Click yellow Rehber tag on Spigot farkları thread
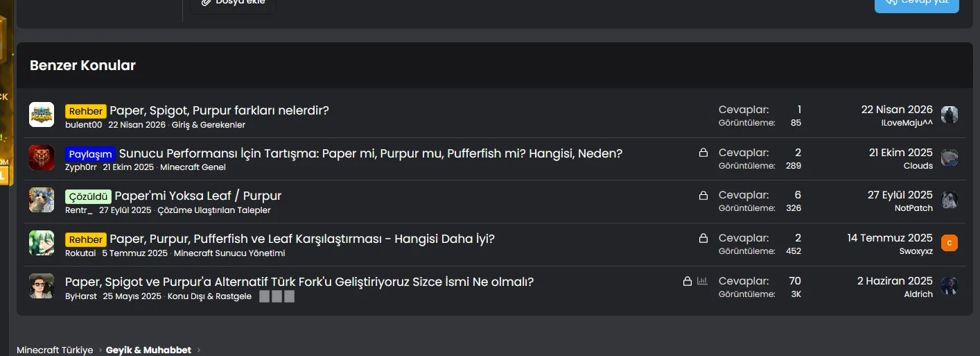The width and height of the screenshot is (980, 356). pos(86,111)
